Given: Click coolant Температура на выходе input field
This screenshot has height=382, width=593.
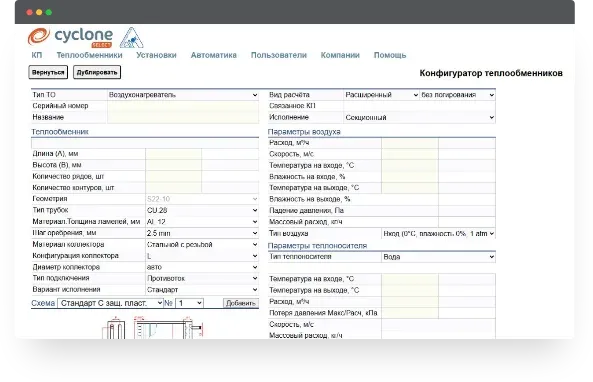Looking at the screenshot, I should pyautogui.click(x=410, y=290).
